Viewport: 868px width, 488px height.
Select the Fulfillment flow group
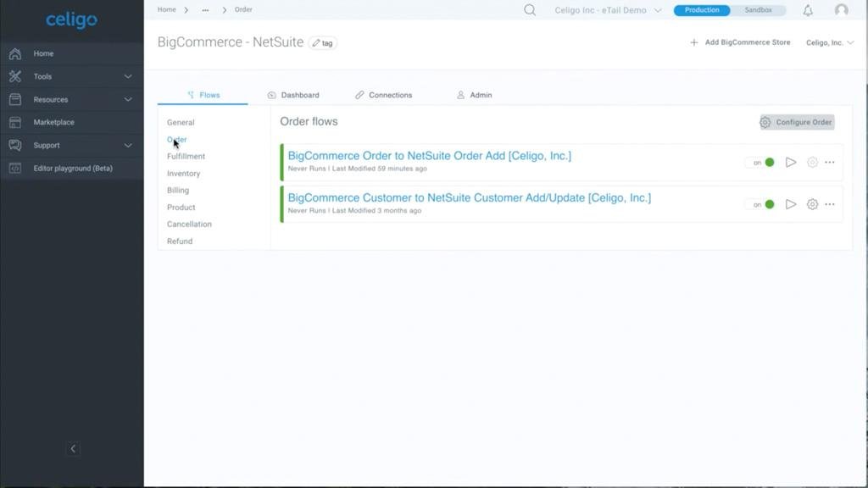[x=186, y=157]
